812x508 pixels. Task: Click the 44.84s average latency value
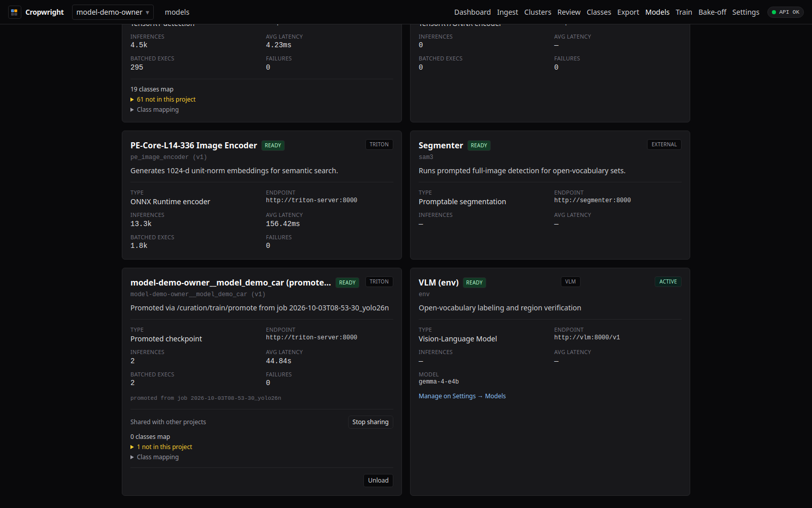[279, 361]
